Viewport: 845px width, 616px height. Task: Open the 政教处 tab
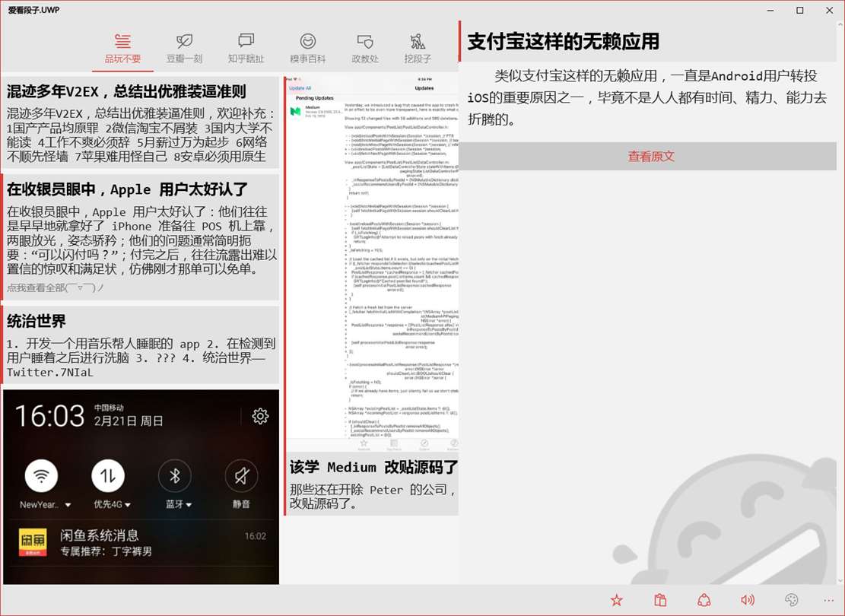[365, 49]
